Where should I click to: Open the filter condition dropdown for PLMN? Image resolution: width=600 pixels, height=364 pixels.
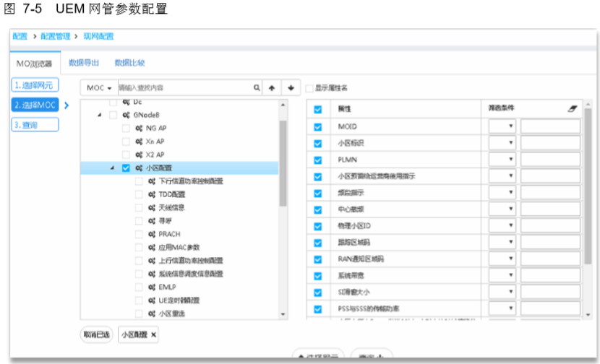[502, 160]
